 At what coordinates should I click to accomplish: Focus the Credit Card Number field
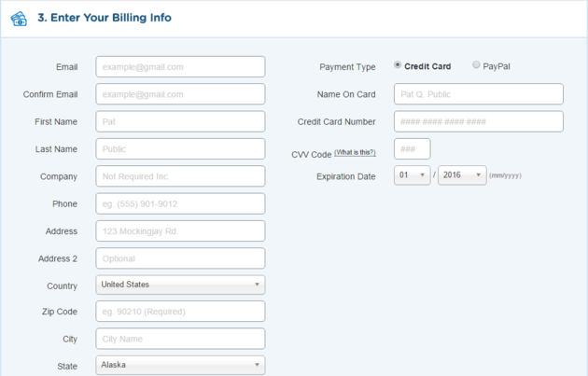tap(479, 121)
